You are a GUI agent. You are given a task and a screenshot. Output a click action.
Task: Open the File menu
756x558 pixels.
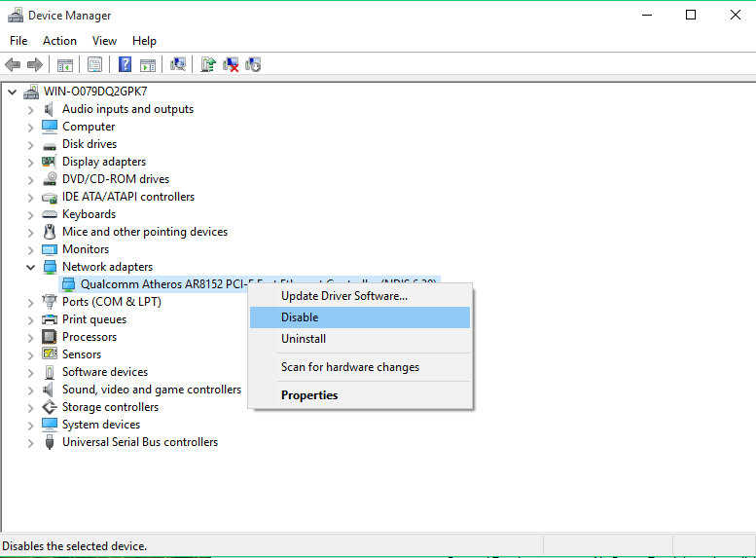pos(18,41)
